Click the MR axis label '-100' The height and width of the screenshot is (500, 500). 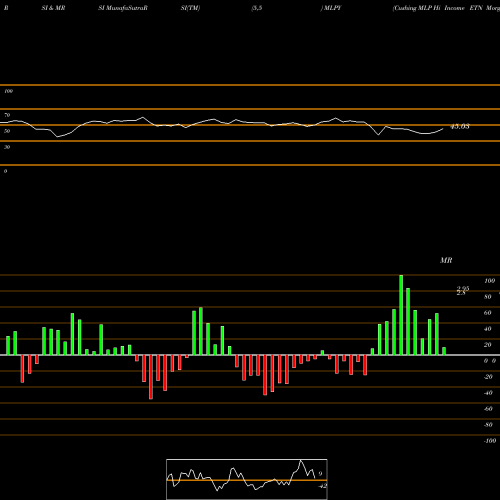[x=490, y=441]
